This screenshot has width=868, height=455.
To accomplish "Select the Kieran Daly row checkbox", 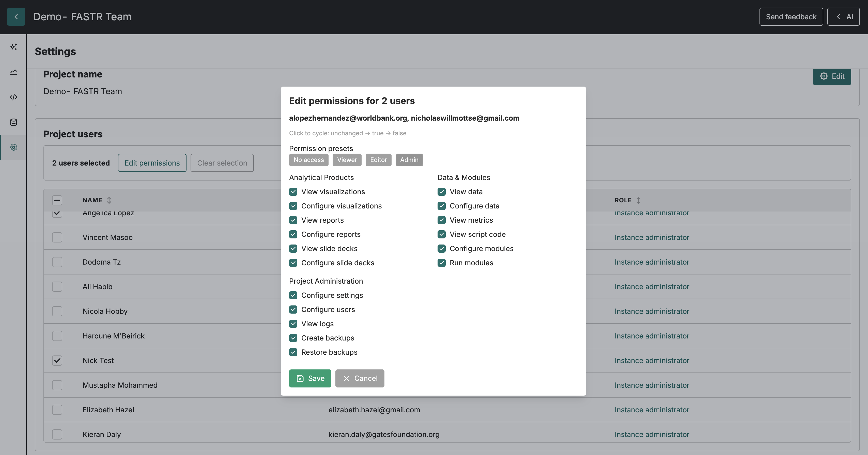I will click(x=57, y=434).
